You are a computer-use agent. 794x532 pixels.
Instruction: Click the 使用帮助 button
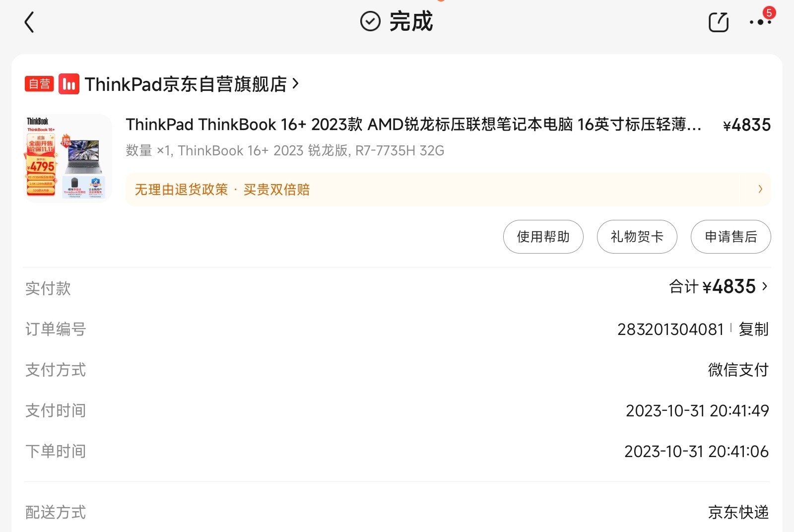pyautogui.click(x=543, y=237)
